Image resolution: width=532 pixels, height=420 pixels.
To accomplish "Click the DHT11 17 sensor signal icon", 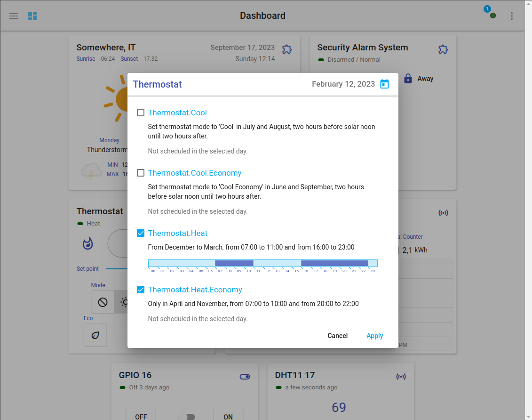I will point(401,376).
